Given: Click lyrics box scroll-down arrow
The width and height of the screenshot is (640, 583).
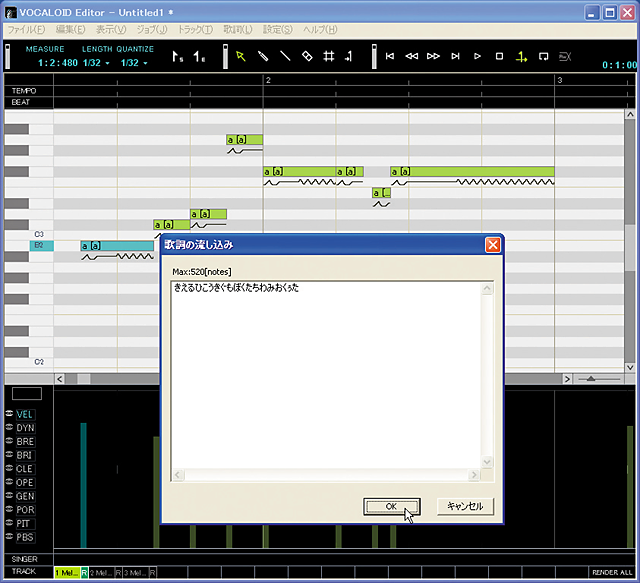Looking at the screenshot, I should click(x=487, y=462).
